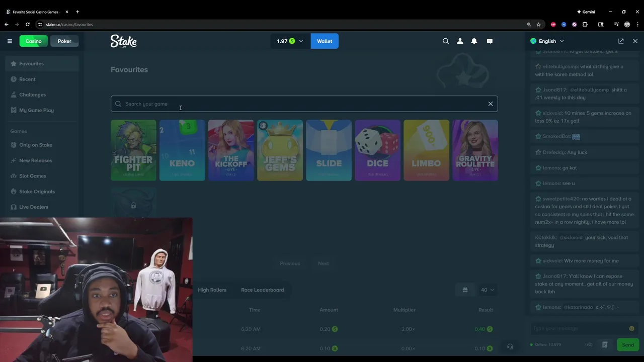Open Slot Games in the sidebar
The width and height of the screenshot is (644, 362).
42,176
